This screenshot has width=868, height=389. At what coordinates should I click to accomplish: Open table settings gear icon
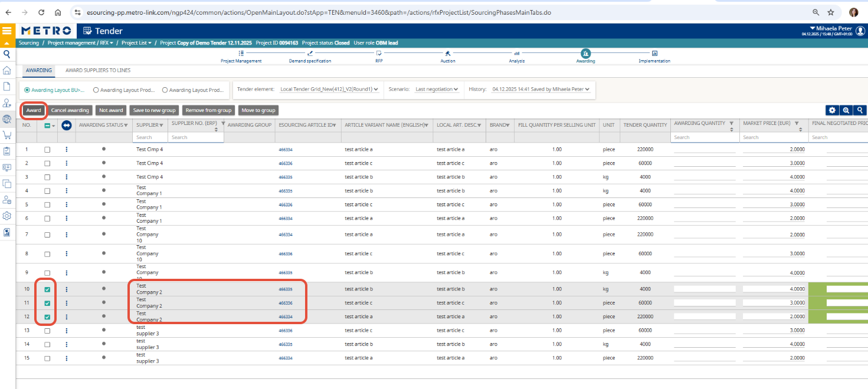coord(832,110)
